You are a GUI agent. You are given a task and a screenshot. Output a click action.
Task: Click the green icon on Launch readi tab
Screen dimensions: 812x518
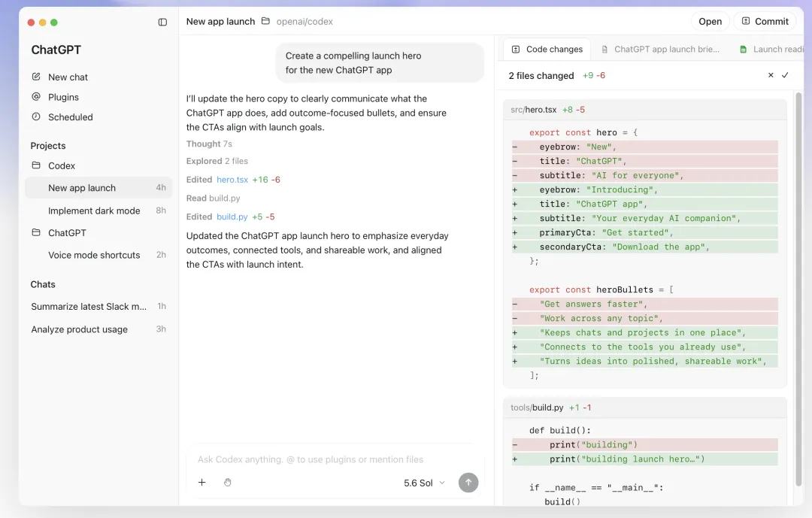tap(743, 49)
